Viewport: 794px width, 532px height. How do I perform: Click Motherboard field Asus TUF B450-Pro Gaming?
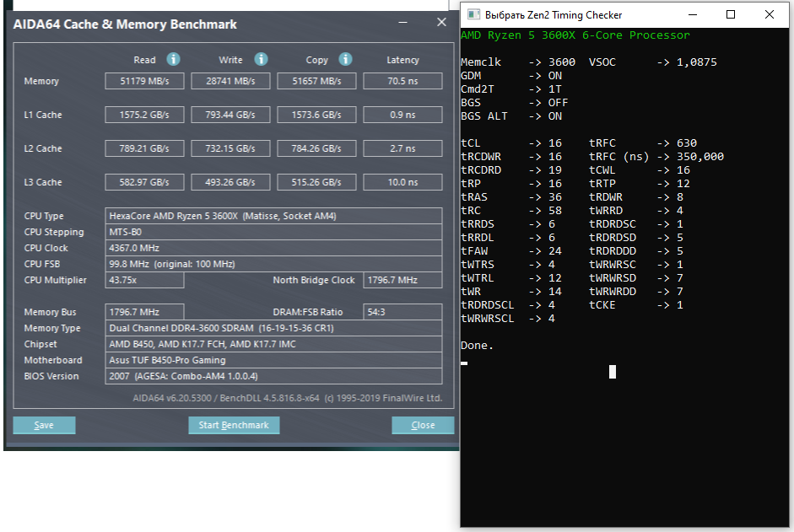click(x=273, y=360)
